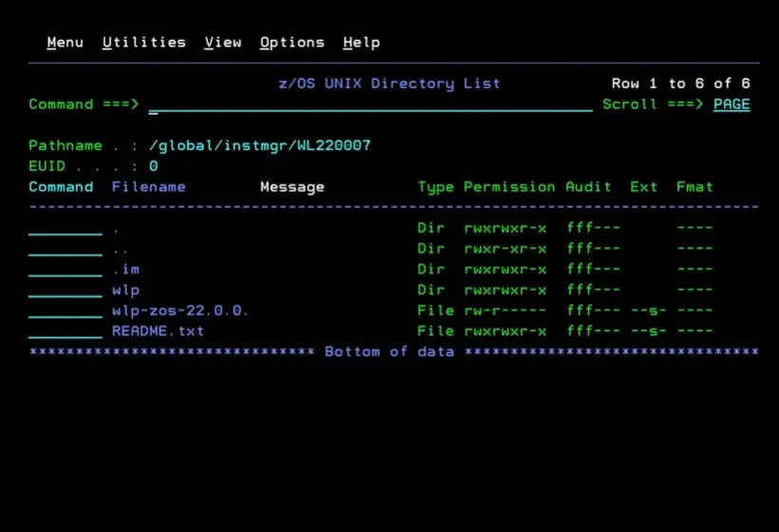Click the Message column heading

coord(293,187)
